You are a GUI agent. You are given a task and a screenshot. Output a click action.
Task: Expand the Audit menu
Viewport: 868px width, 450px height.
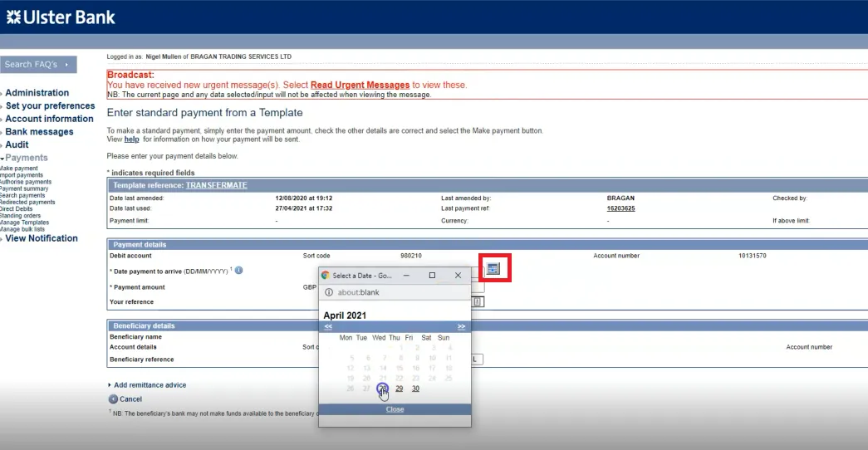coord(17,145)
